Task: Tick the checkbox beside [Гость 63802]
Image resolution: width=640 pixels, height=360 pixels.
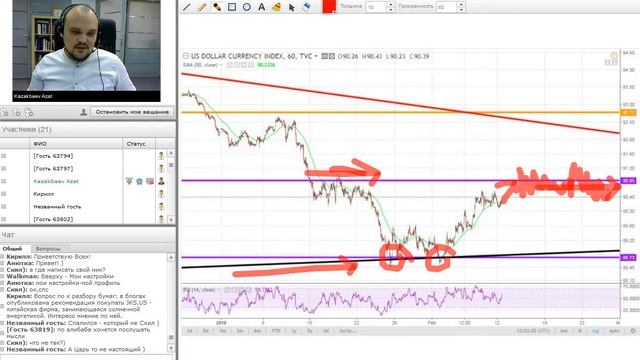Action: tap(4, 219)
